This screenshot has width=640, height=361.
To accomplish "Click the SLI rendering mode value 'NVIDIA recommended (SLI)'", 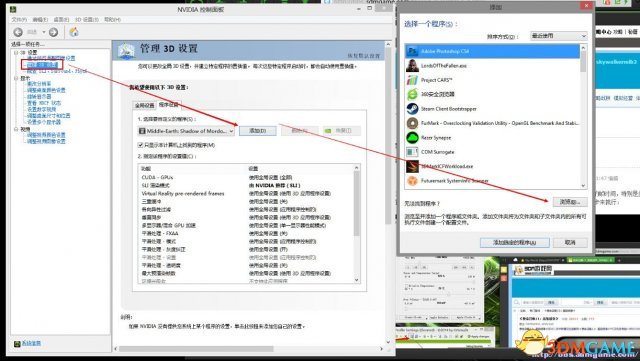I will [274, 185].
